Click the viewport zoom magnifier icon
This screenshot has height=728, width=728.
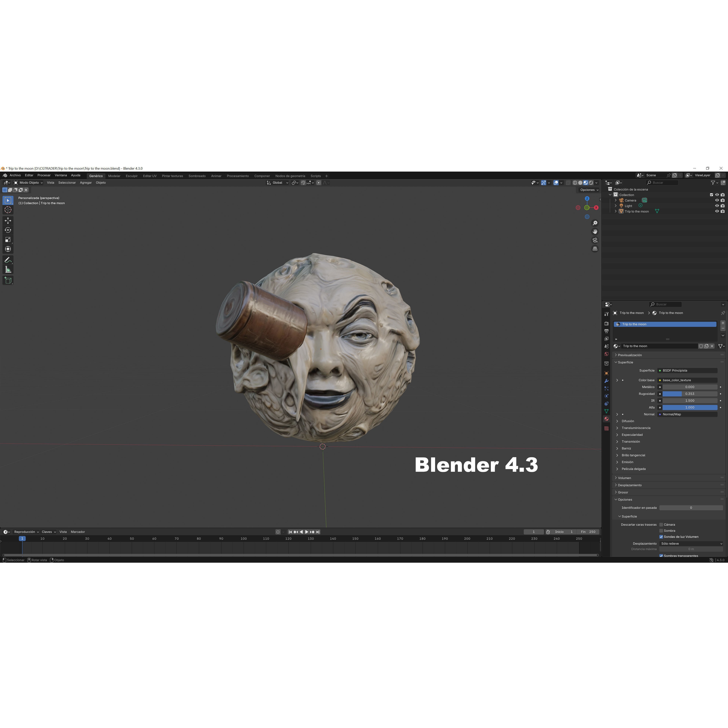(x=595, y=223)
